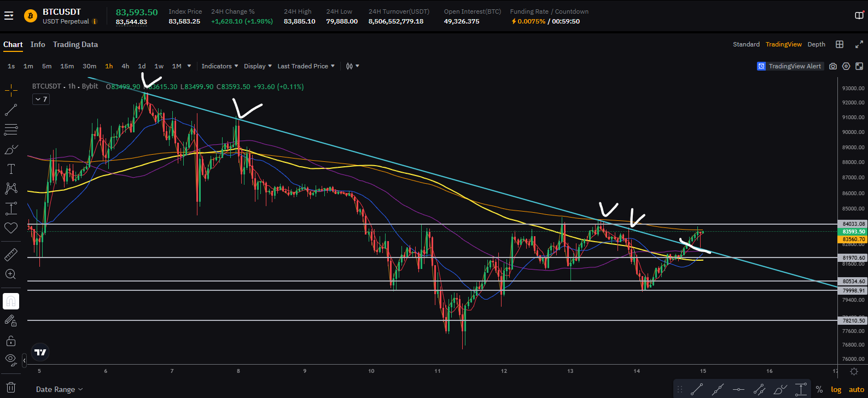This screenshot has width=868, height=398.
Task: Toggle magnet mode for drawings
Action: click(x=11, y=301)
